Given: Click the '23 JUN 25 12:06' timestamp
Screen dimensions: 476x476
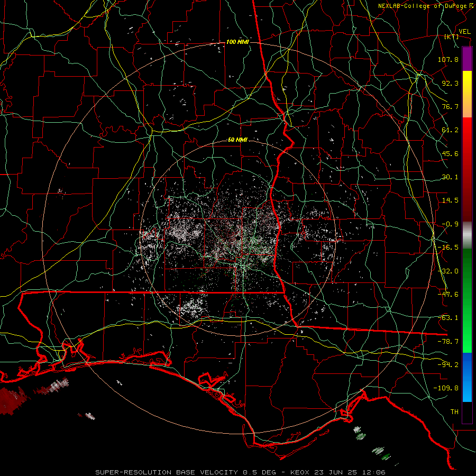Looking at the screenshot, I should click(349, 472).
